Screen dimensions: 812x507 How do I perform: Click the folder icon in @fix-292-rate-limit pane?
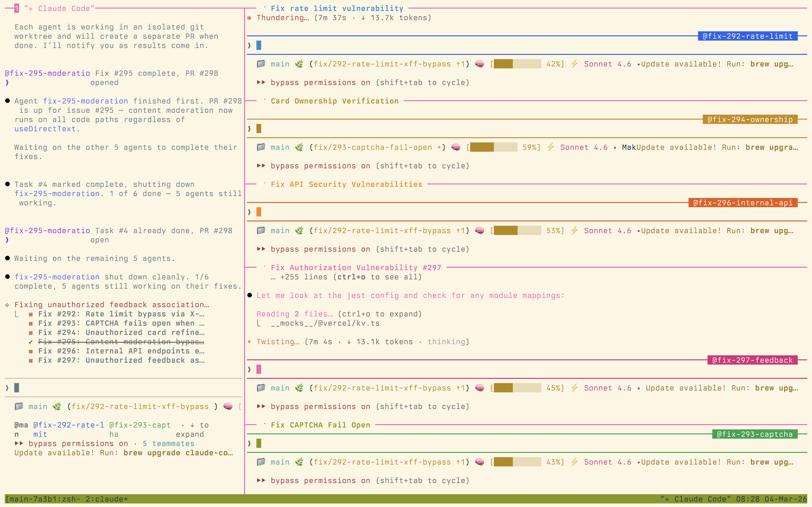(261, 64)
